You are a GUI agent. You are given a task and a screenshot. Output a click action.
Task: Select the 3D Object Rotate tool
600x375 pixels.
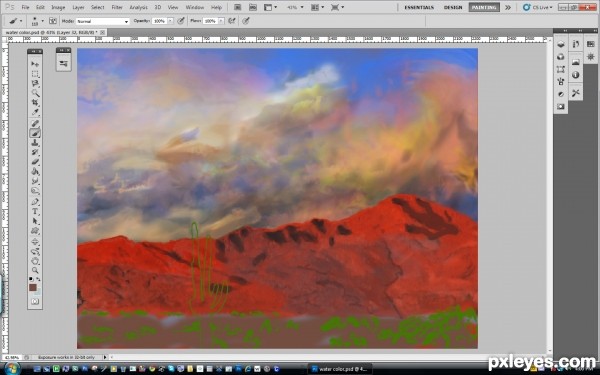[x=35, y=241]
